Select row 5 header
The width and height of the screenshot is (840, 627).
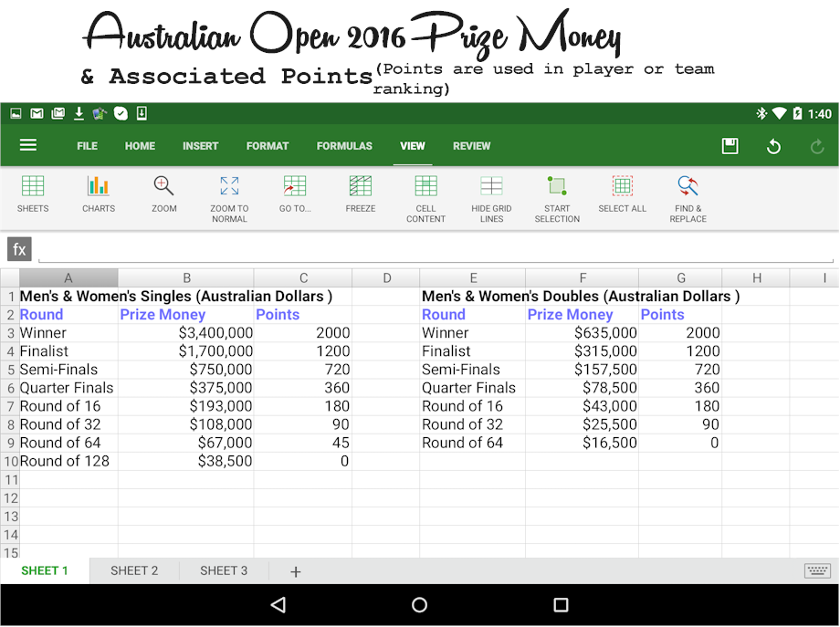pos(10,370)
